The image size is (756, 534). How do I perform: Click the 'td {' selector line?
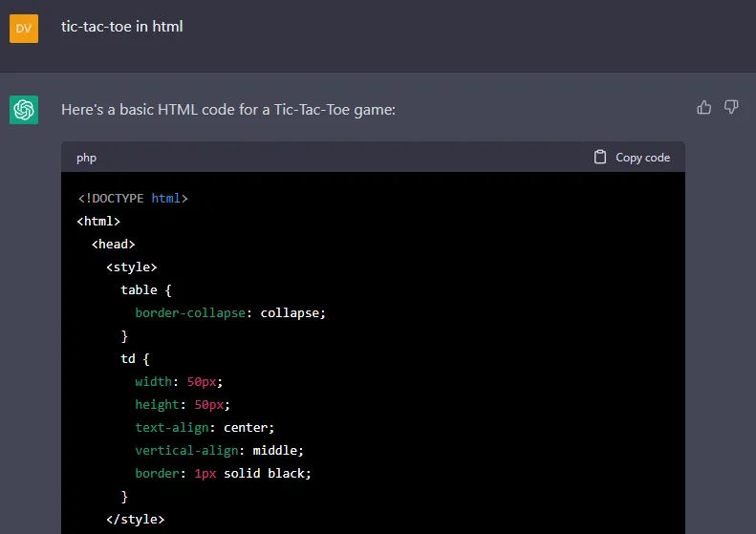135,359
